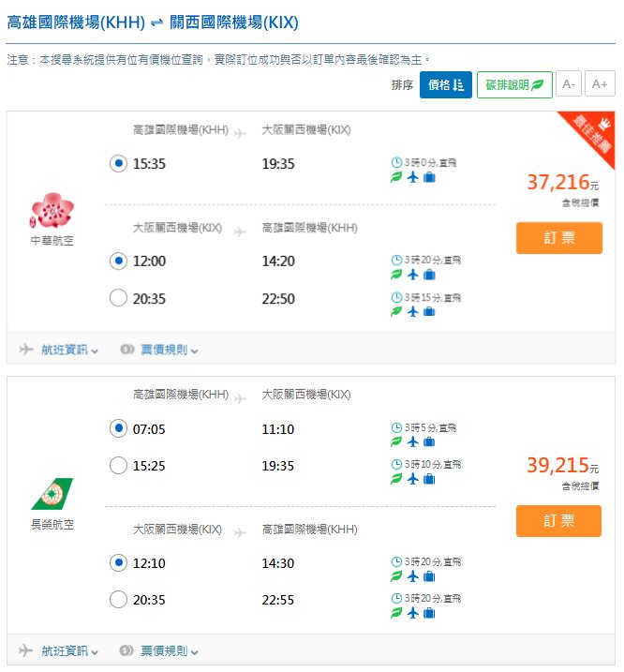Click the airplane icon on 07:05 EVA flight
Image resolution: width=624 pixels, height=672 pixels.
click(x=412, y=442)
